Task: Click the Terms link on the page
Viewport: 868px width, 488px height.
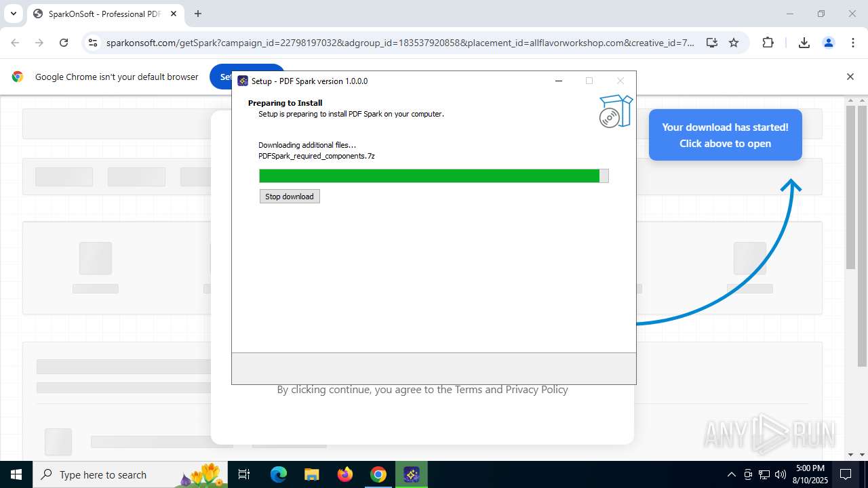Action: click(469, 390)
